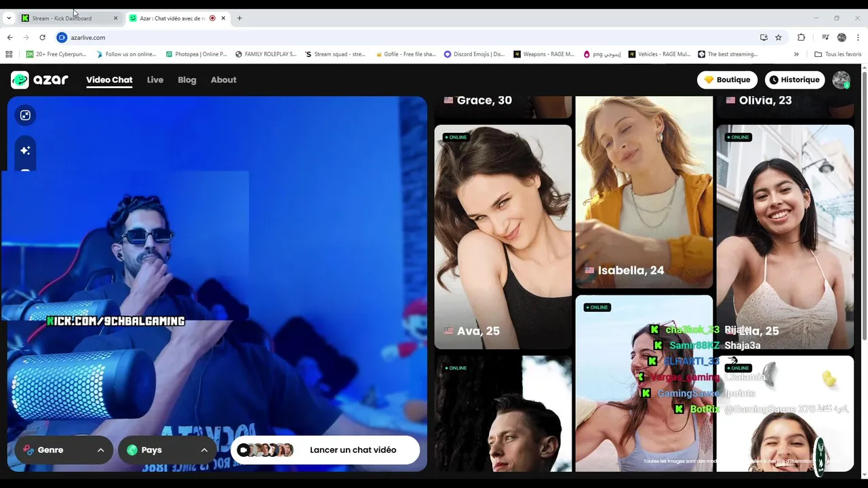Click the Genre gender icon
Image resolution: width=868 pixels, height=488 pixels.
[28, 450]
